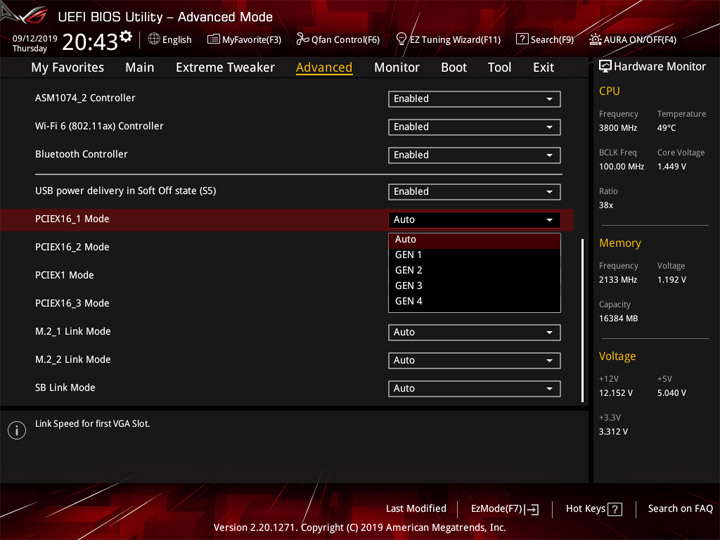720x540 pixels.
Task: Open SB Link Mode dropdown
Action: (474, 388)
